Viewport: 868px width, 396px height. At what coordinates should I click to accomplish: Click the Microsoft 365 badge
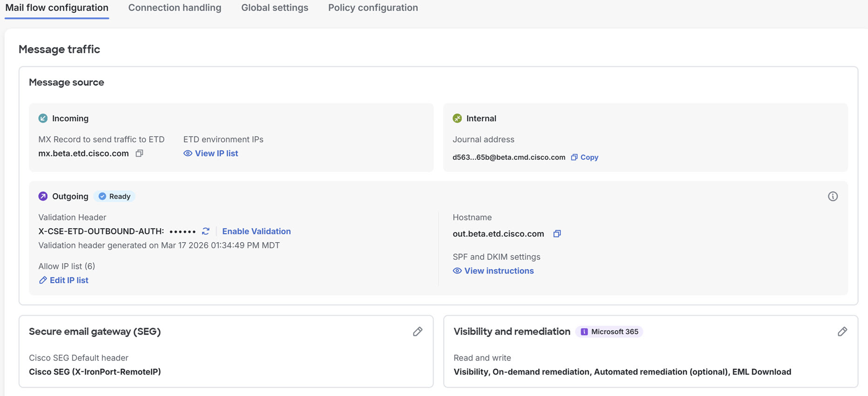(x=609, y=332)
